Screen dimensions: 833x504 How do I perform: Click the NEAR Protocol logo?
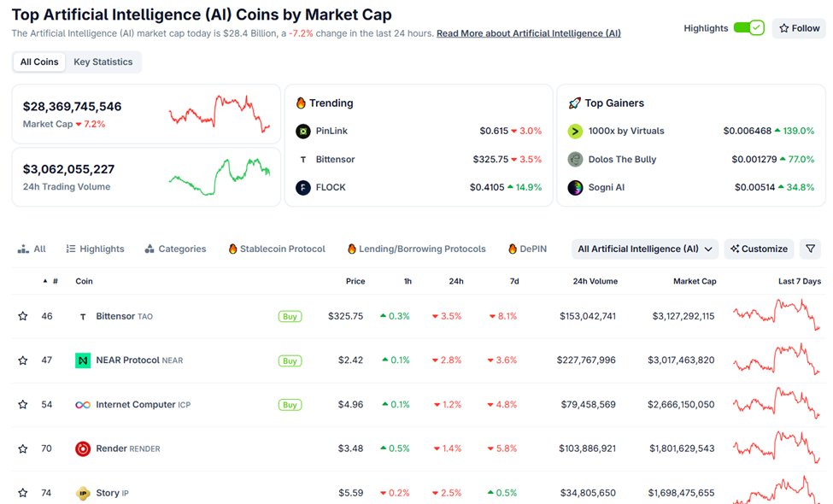83,360
